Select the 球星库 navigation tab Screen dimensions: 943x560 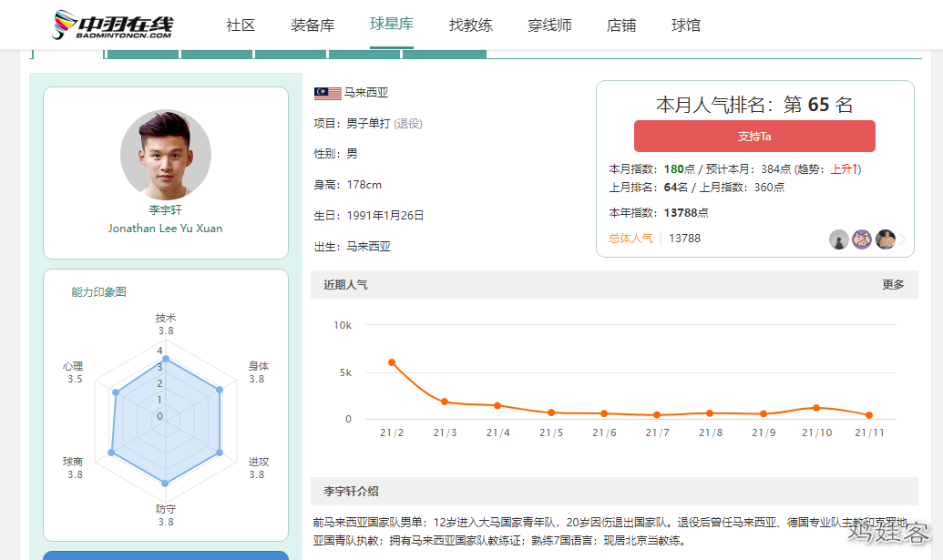point(392,25)
